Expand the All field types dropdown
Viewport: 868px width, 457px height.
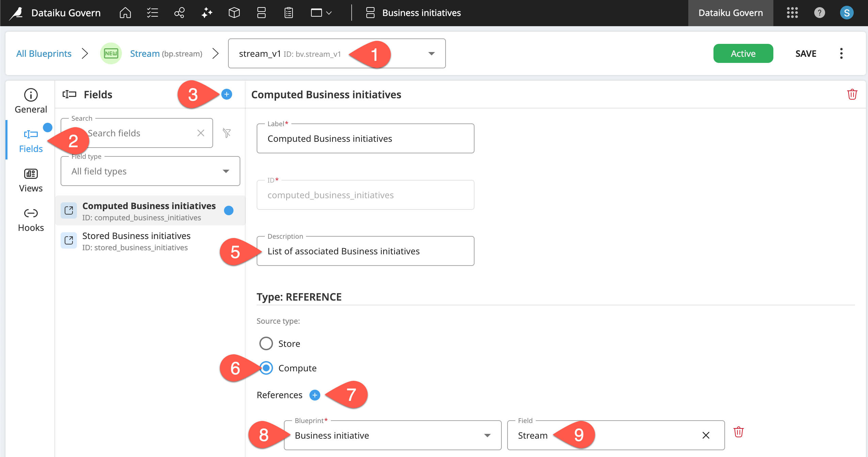(x=225, y=171)
